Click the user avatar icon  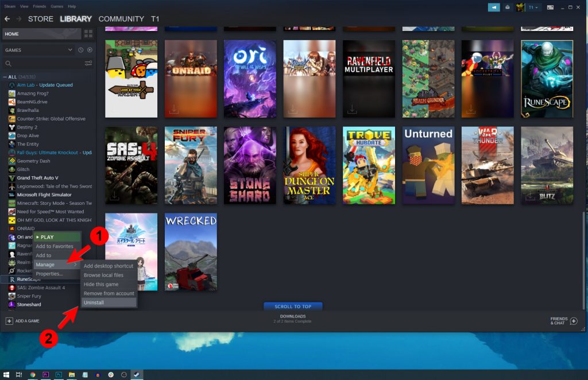pyautogui.click(x=520, y=7)
